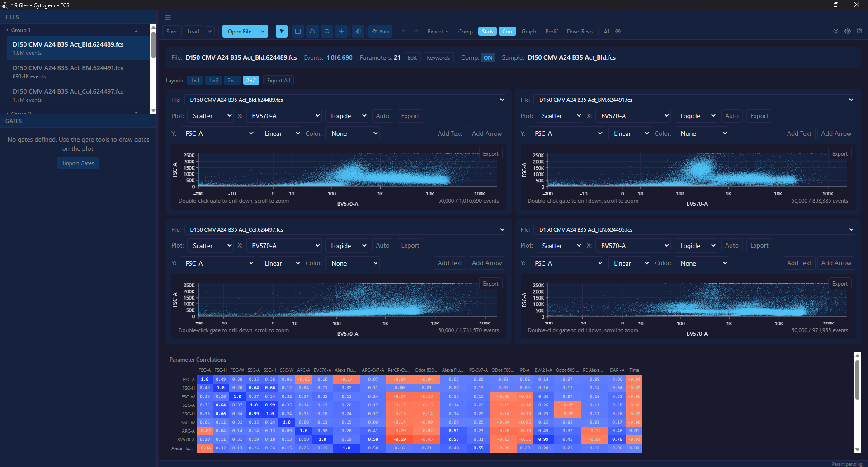Open file selector for Col.624497 plot
The width and height of the screenshot is (868, 467).
[x=345, y=230]
